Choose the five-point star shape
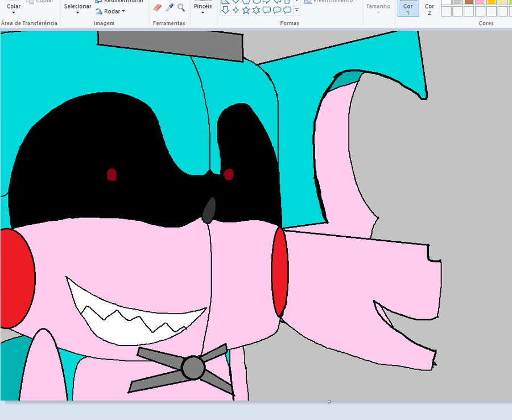 [x=246, y=10]
